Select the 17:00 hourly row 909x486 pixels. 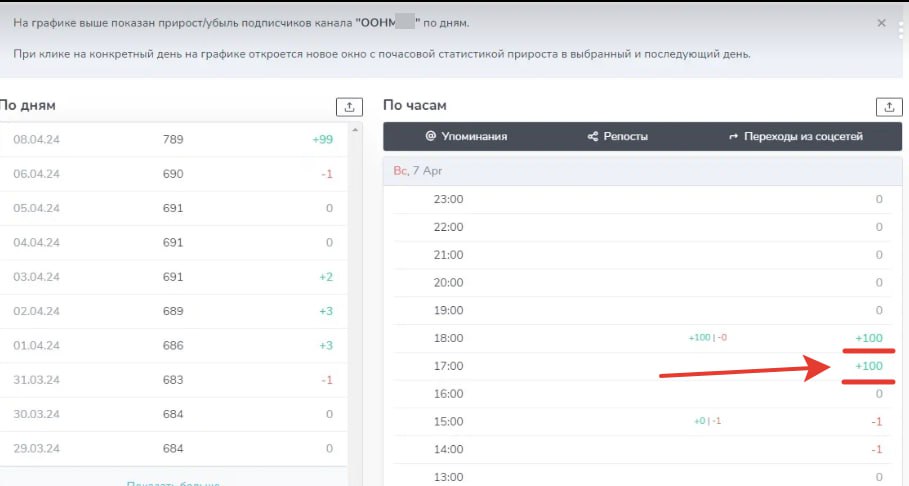coord(642,366)
